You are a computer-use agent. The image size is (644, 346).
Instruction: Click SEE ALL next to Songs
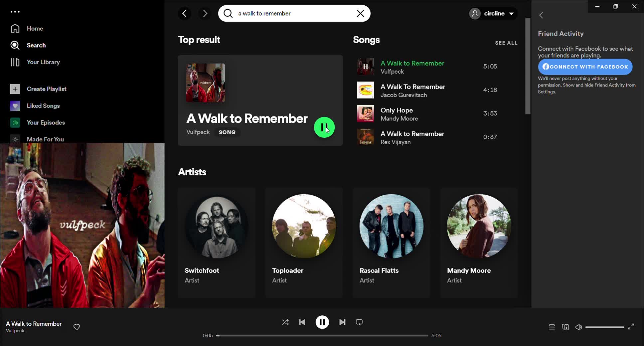pyautogui.click(x=506, y=43)
